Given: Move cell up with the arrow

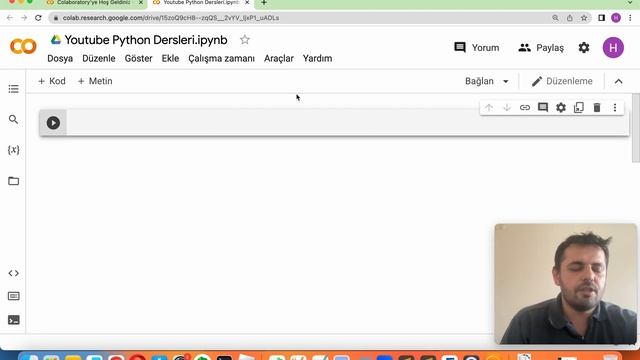Looking at the screenshot, I should tap(489, 108).
